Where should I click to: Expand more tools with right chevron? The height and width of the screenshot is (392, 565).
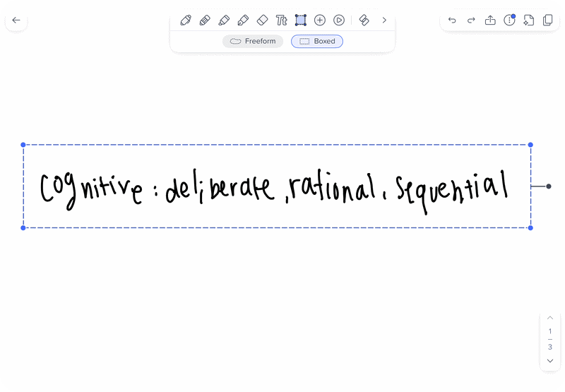(x=384, y=20)
